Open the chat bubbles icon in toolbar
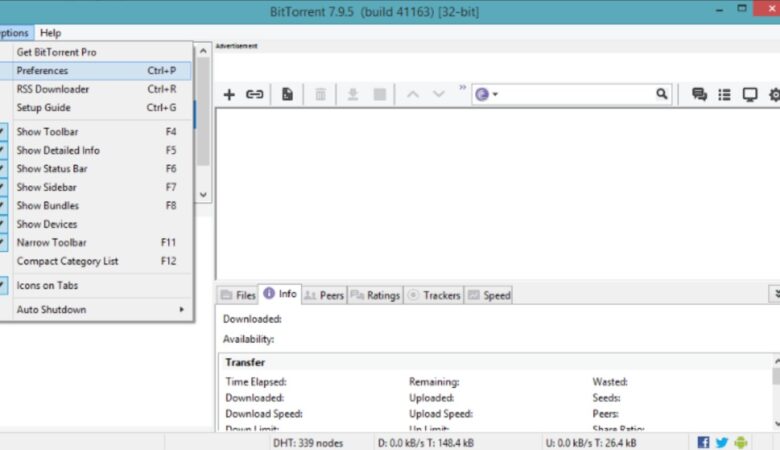This screenshot has width=780, height=450. coord(699,94)
